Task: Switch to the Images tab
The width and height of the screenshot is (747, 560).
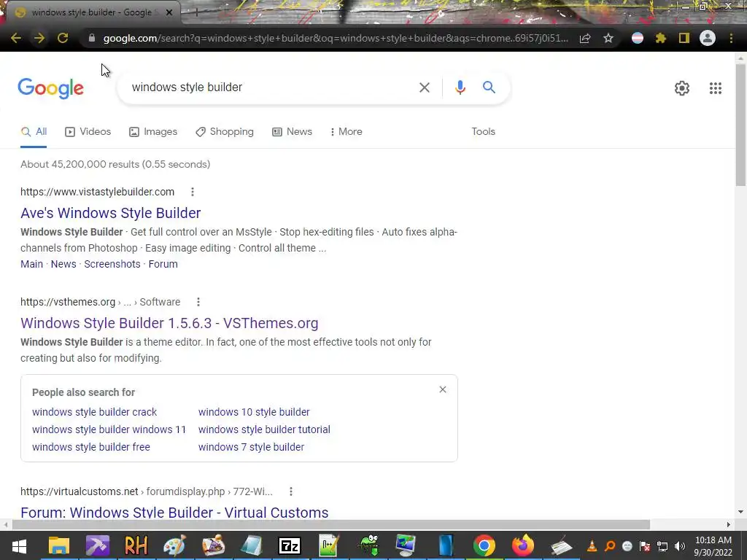Action: [x=153, y=132]
